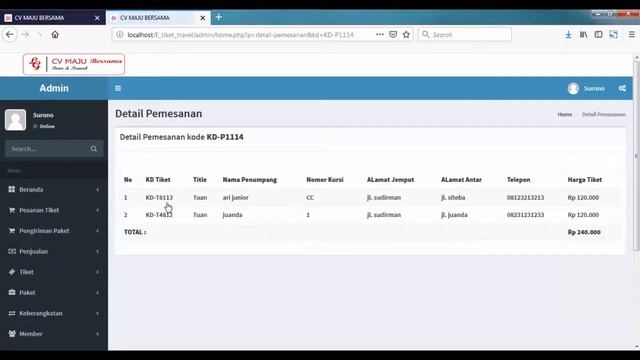Bookmark this page with the star icon
Screen dimensions: 640x360
406,35
